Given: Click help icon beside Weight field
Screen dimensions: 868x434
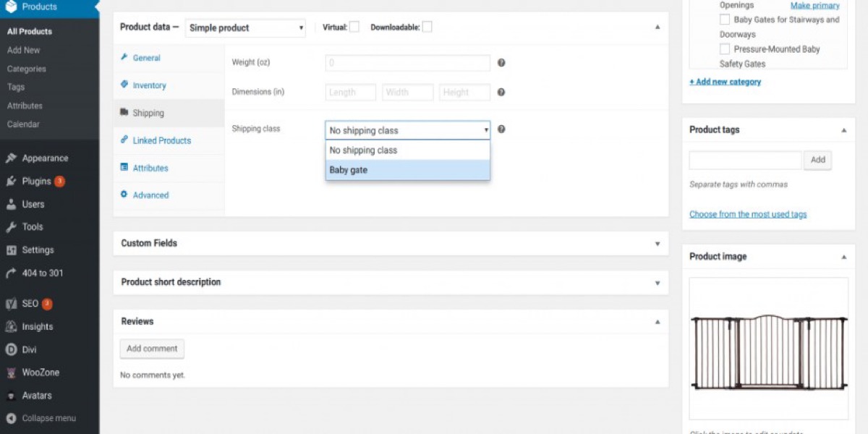Looking at the screenshot, I should pos(501,63).
